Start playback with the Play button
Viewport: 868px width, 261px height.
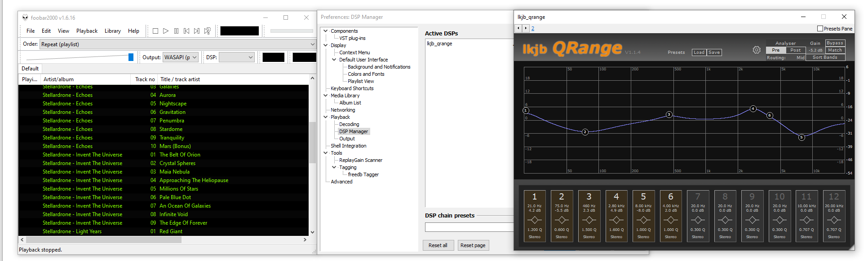166,31
